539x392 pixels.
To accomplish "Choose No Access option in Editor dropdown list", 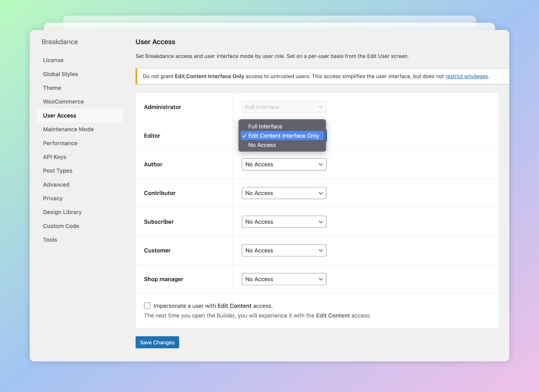I will (262, 145).
